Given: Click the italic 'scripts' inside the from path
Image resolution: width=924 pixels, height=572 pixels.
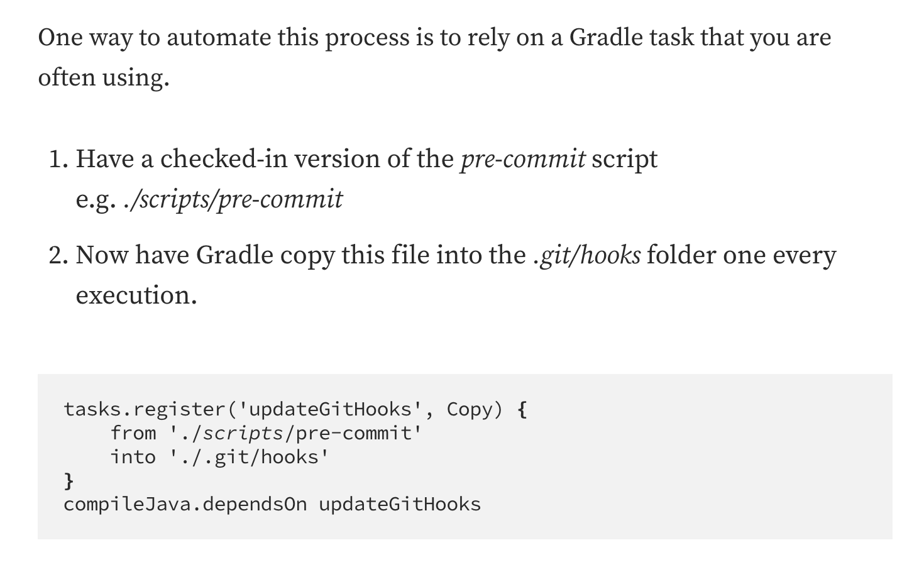Looking at the screenshot, I should click(x=243, y=433).
